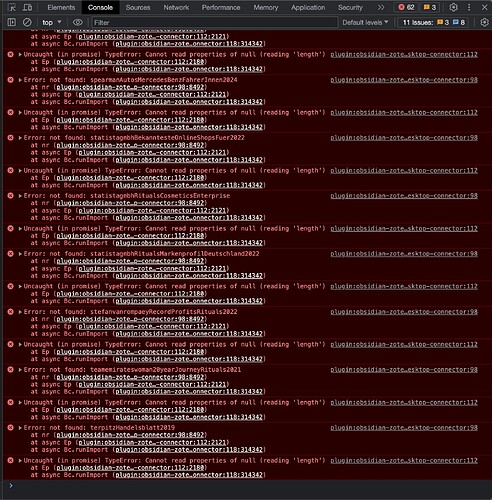Close the DevTools panel
492x500 pixels.
[484, 7]
